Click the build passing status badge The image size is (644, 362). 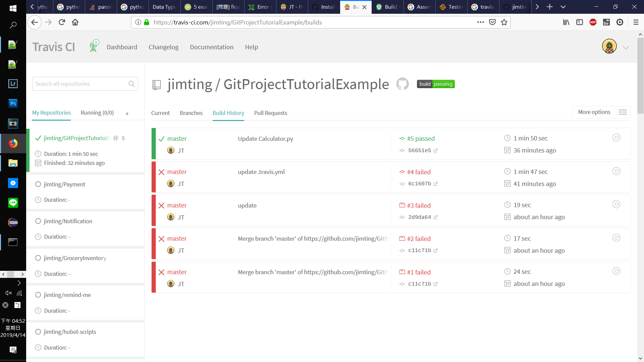(435, 84)
